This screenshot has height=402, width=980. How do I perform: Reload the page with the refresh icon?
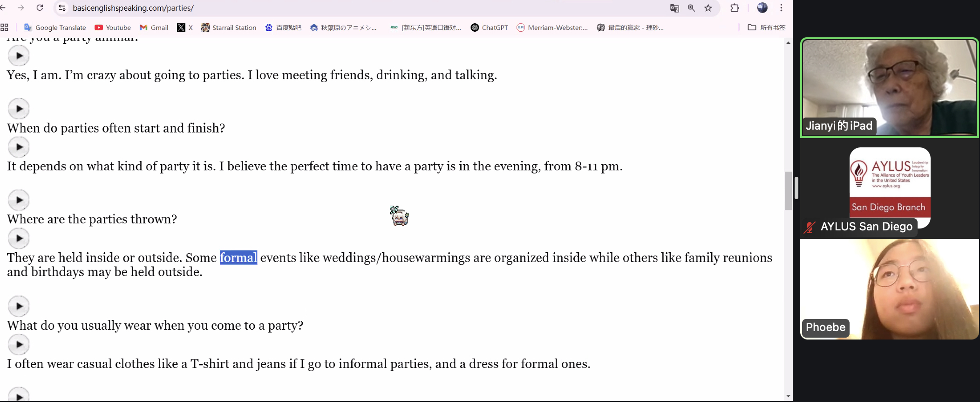tap(40, 8)
